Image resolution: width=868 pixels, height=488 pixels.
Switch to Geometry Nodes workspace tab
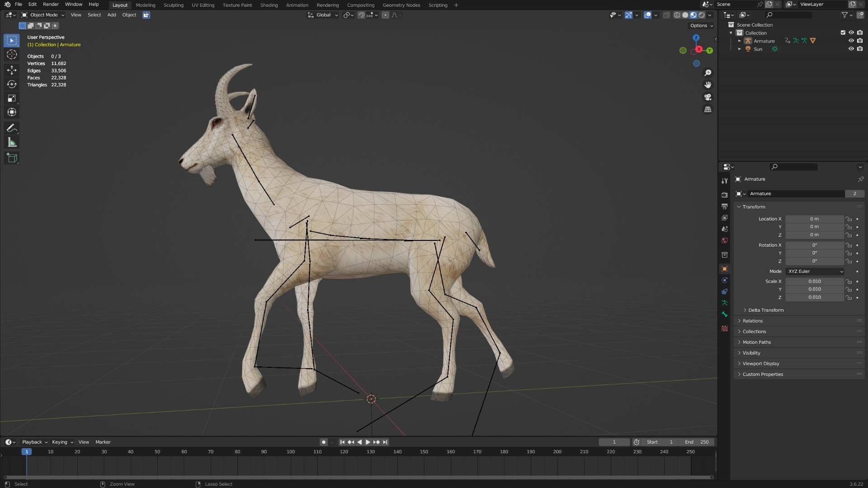tap(401, 5)
